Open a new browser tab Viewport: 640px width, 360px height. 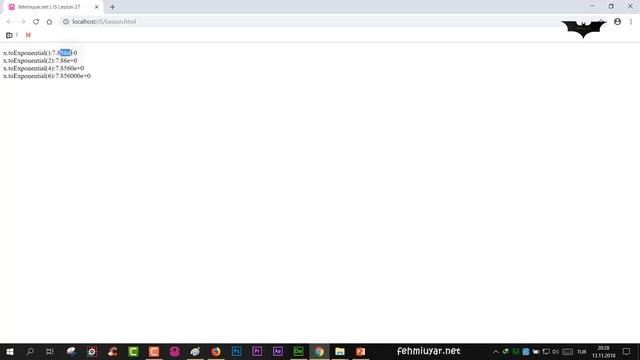coord(112,7)
